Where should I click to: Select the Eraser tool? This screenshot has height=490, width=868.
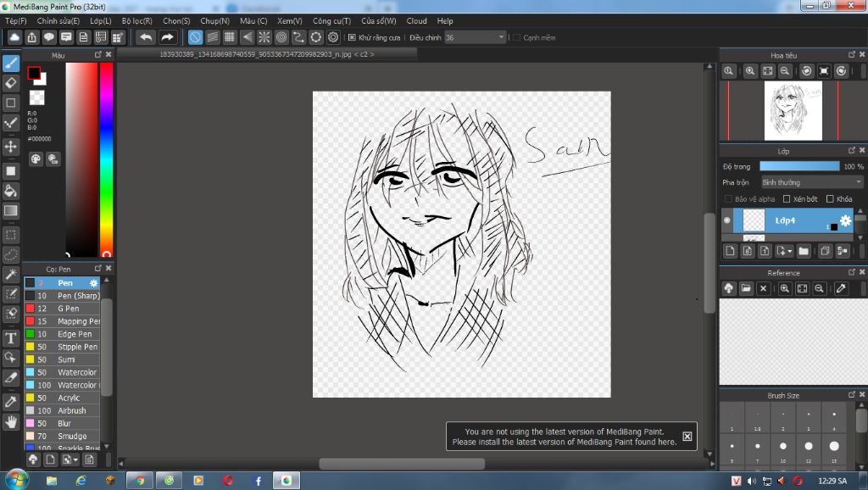tap(10, 83)
